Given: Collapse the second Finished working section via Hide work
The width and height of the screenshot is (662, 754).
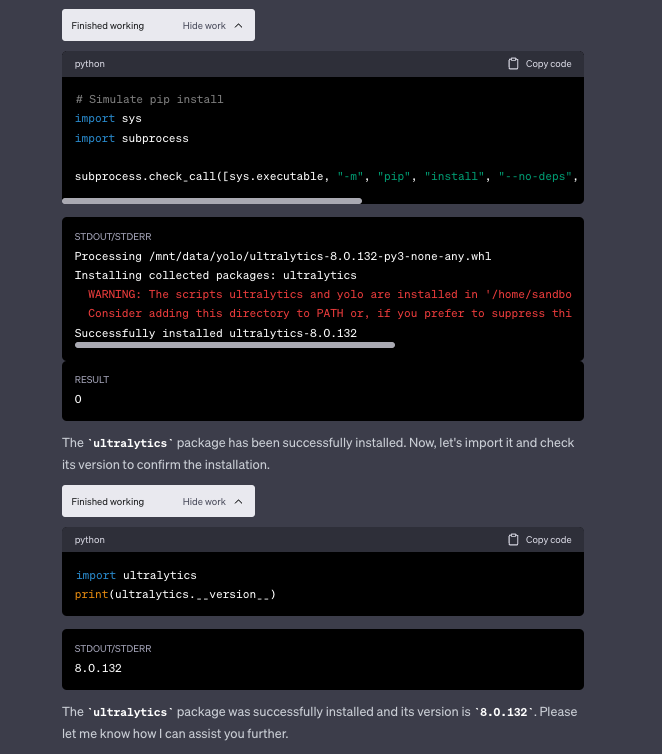Looking at the screenshot, I should (x=204, y=502).
